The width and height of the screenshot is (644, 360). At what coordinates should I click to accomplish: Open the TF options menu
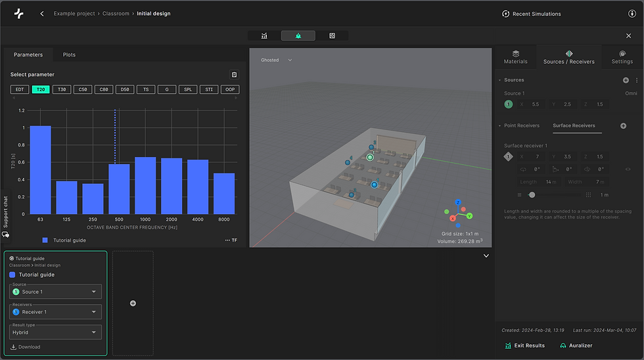(x=231, y=240)
